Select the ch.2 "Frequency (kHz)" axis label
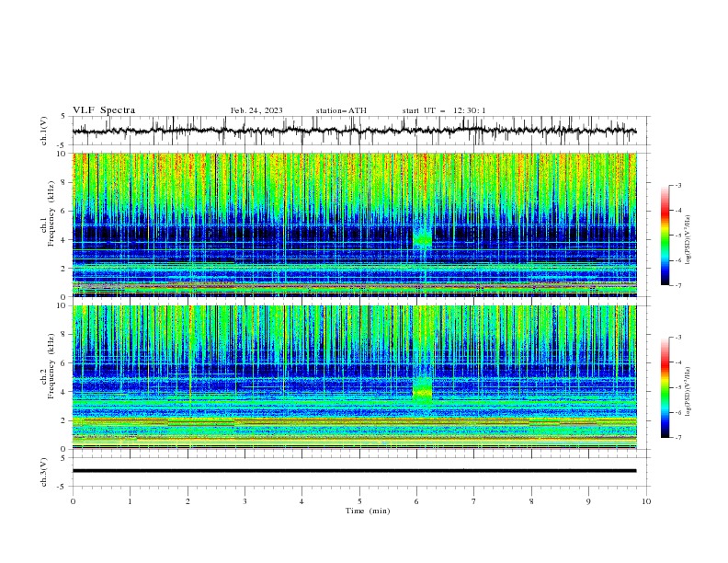Viewport: 728px width, 563px height. pyautogui.click(x=51, y=366)
